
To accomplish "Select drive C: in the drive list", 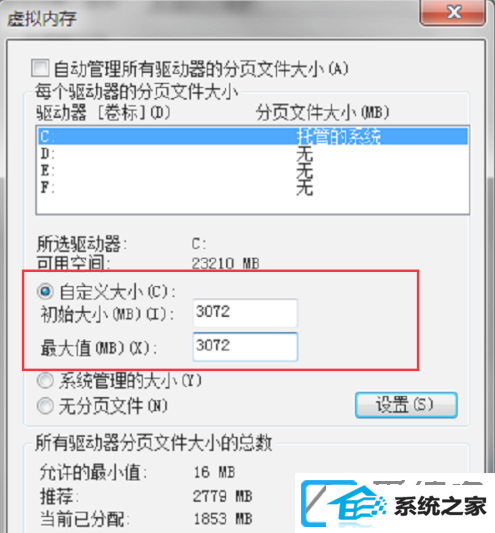I will pyautogui.click(x=253, y=137).
